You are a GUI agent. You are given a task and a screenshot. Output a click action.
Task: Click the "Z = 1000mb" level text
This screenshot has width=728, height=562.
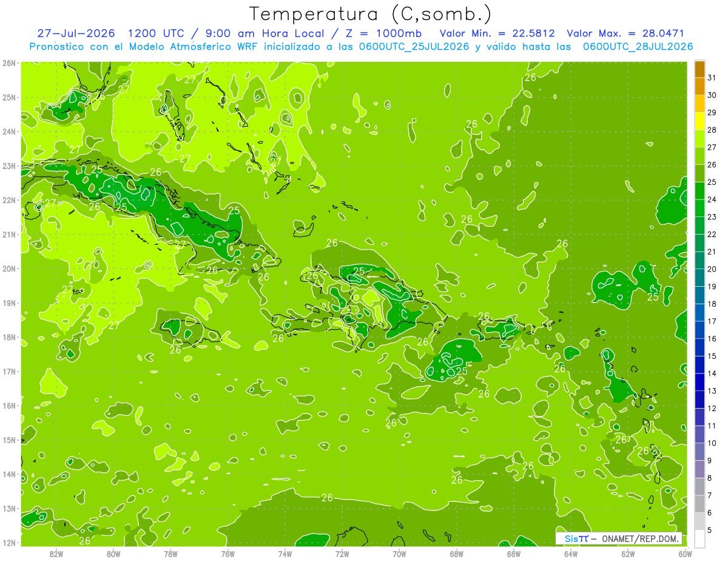(x=385, y=33)
